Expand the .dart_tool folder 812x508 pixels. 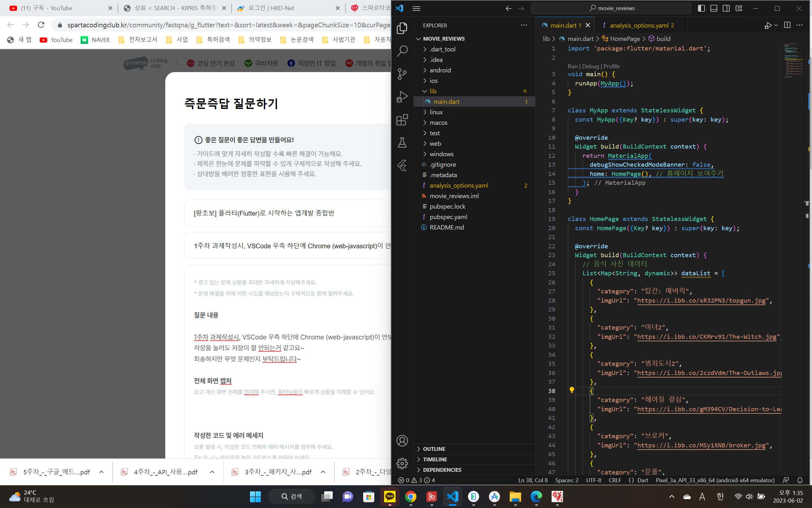474,50
